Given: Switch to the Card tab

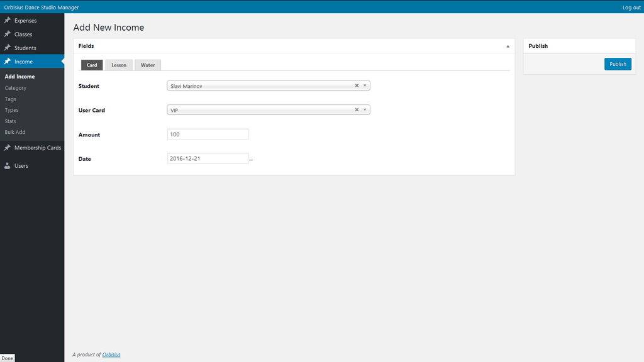Looking at the screenshot, I should pyautogui.click(x=92, y=65).
